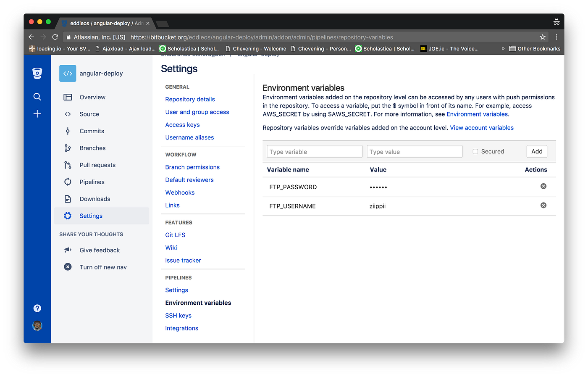
Task: Focus the Type variable input field
Action: click(315, 152)
